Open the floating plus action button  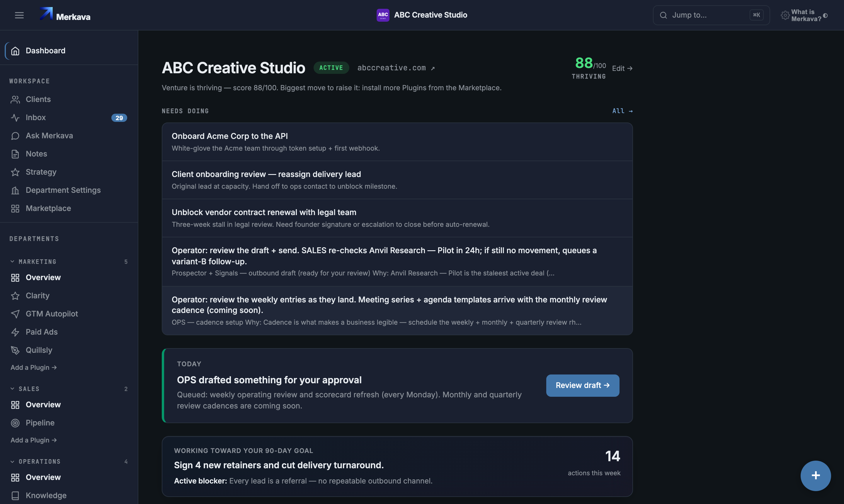coord(816,476)
